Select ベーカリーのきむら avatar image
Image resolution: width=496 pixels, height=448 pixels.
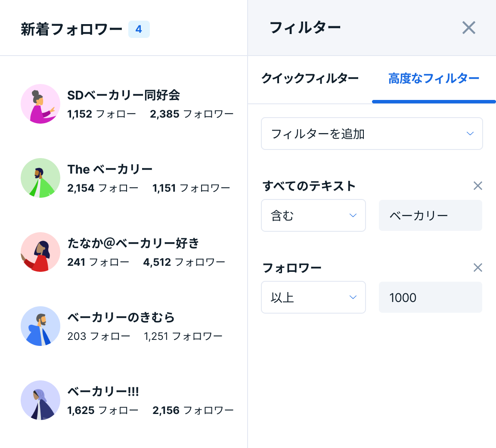coord(40,326)
